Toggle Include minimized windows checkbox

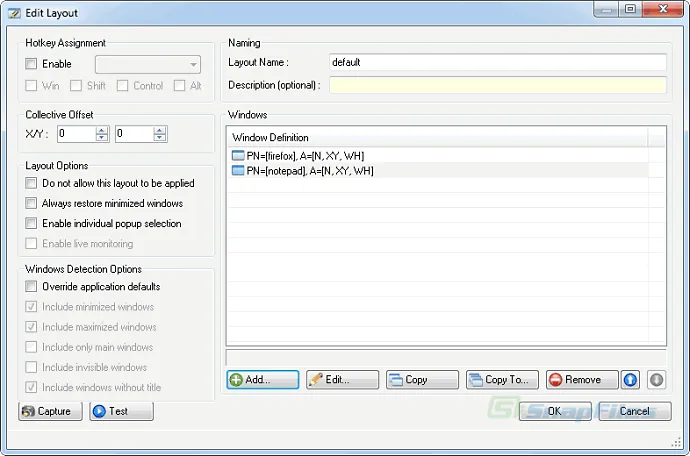pos(31,307)
